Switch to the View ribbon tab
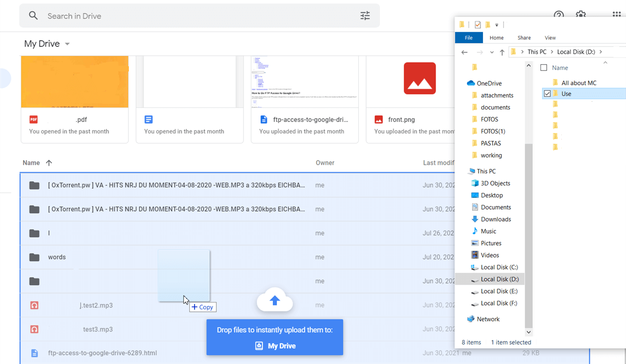626x364 pixels. pyautogui.click(x=550, y=38)
